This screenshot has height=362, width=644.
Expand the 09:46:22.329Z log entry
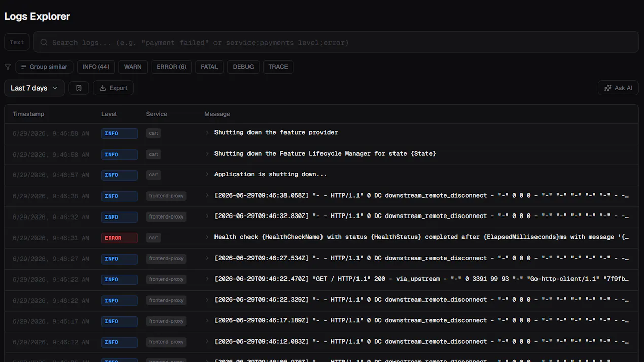pyautogui.click(x=207, y=300)
